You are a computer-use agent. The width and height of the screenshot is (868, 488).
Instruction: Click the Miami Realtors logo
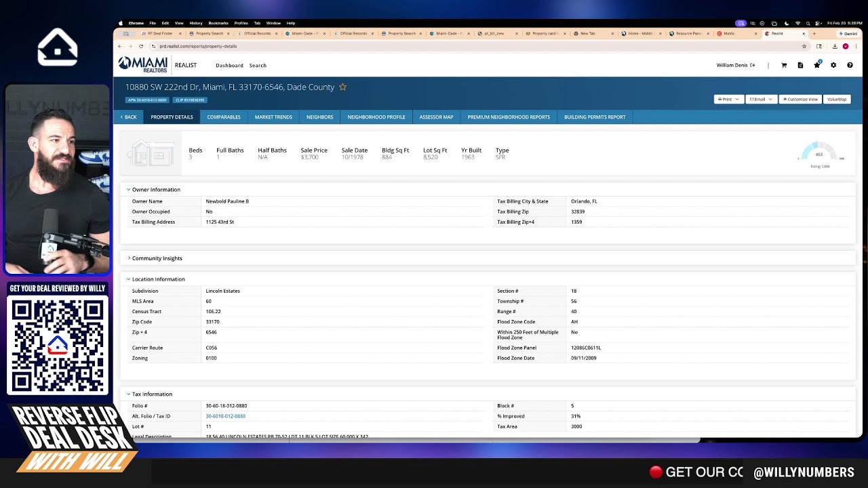pos(143,64)
